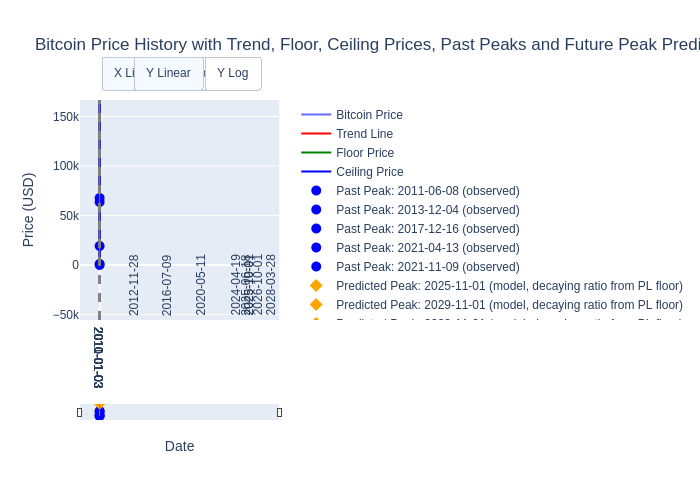Viewport: 700px width, 500px height.
Task: Click the blue Bitcoin Price legend line
Action: [316, 115]
